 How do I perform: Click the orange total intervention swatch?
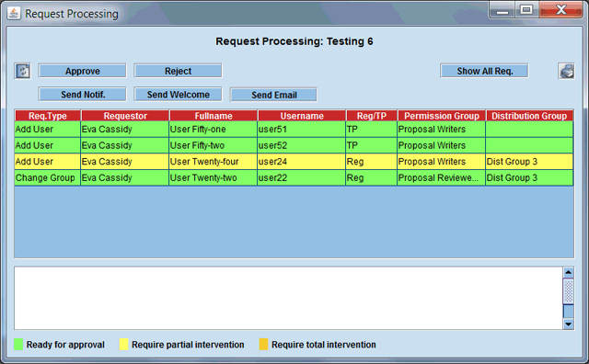click(x=263, y=344)
